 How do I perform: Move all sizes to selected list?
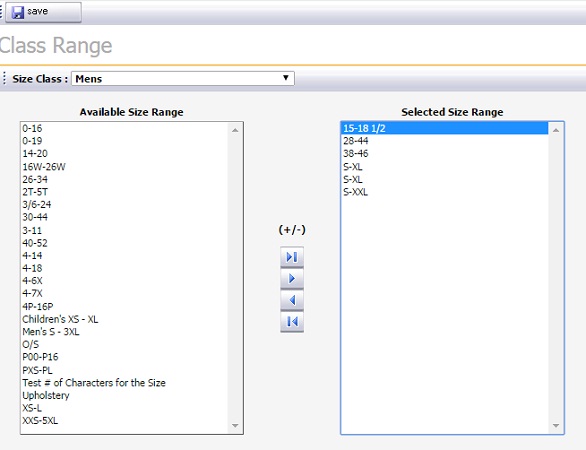tap(292, 257)
